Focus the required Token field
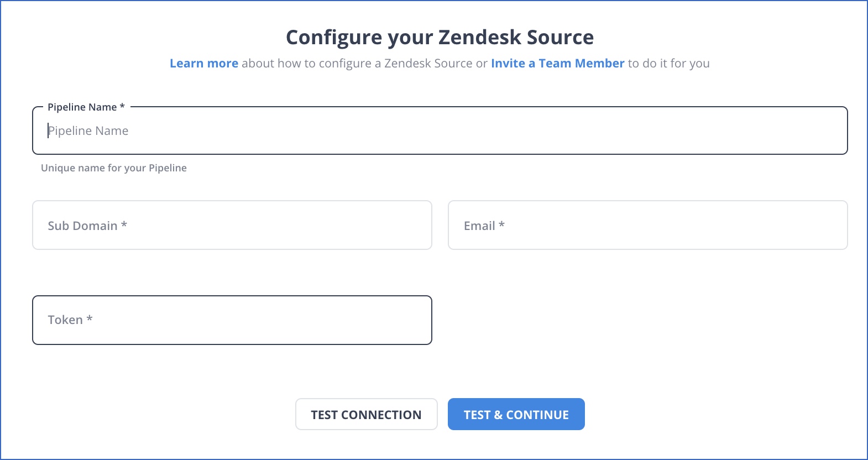Screen dimensions: 868x460 coord(232,320)
